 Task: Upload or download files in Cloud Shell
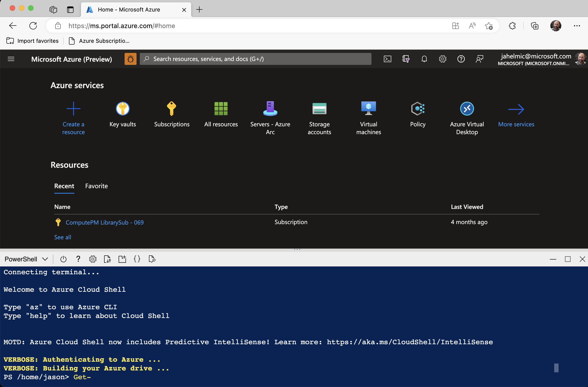[108, 259]
